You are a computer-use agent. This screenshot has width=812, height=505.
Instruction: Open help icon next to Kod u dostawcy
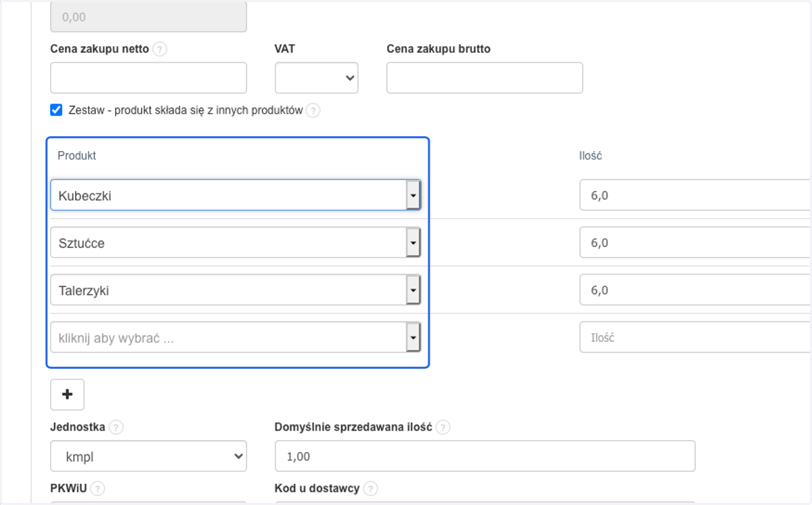click(370, 489)
